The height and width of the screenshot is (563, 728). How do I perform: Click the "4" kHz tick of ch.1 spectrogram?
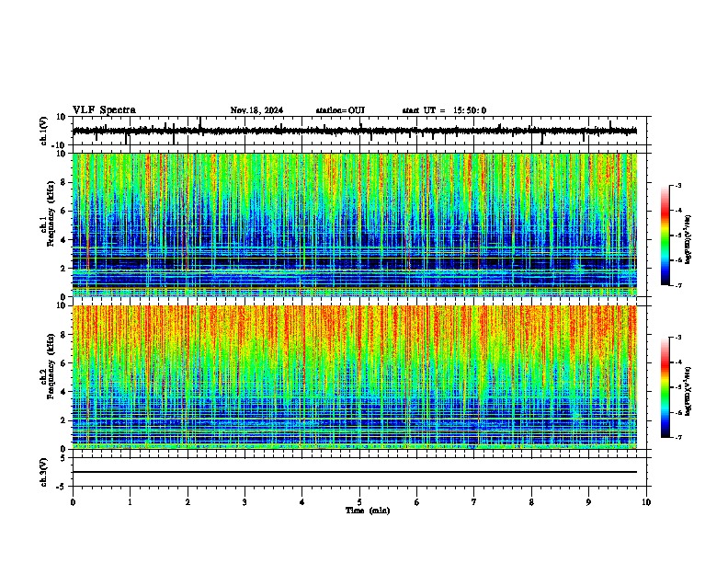tap(63, 240)
